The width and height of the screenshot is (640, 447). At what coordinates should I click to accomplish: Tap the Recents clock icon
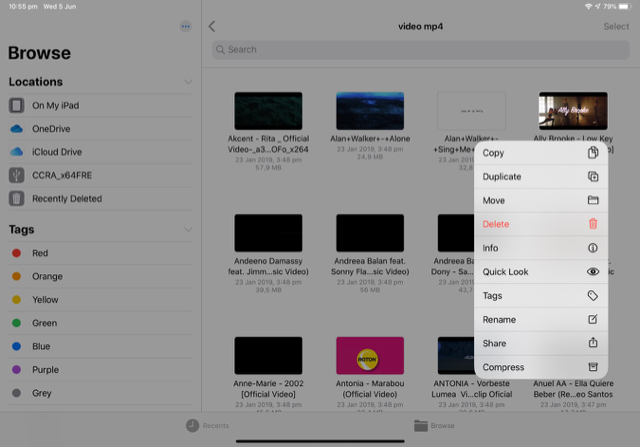click(192, 425)
